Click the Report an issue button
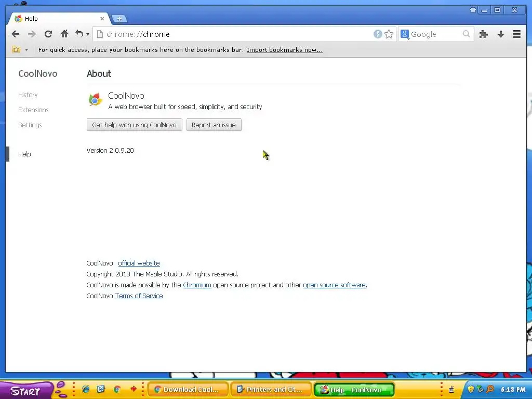 (x=214, y=125)
